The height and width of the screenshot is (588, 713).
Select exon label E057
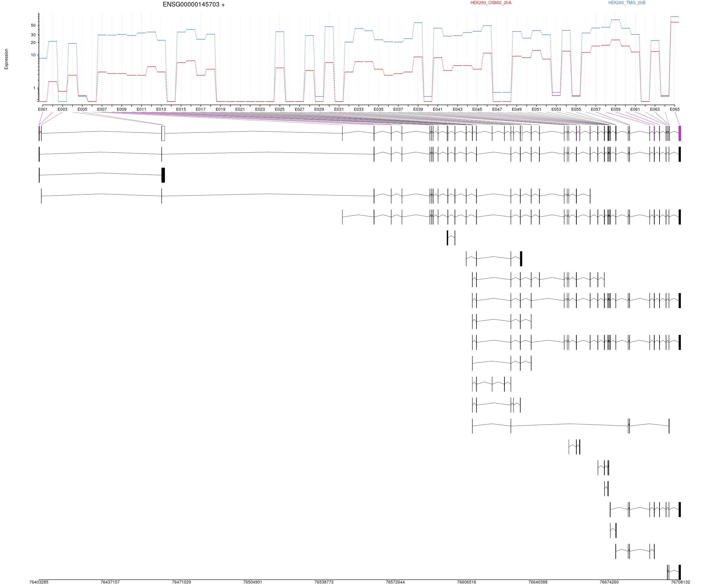pos(596,109)
